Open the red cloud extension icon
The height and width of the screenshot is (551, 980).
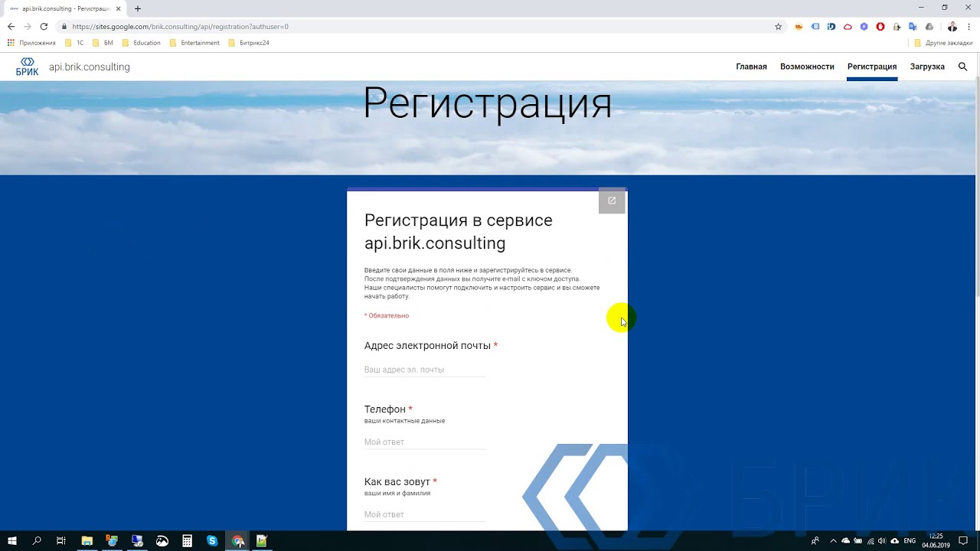[x=848, y=27]
